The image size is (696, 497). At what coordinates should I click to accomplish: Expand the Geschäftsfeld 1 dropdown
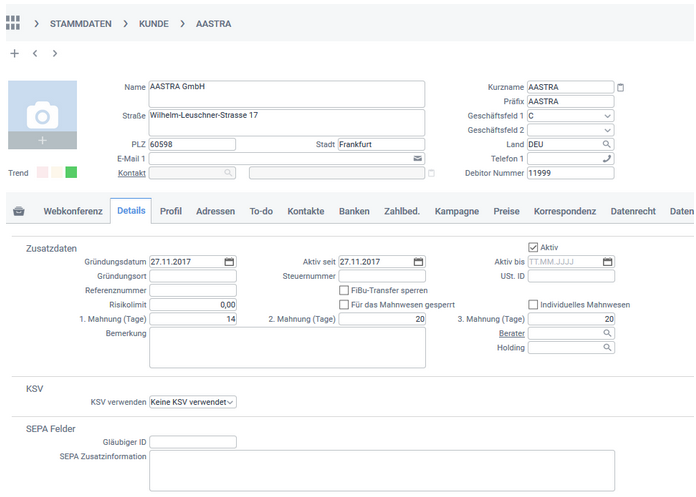pyautogui.click(x=607, y=116)
